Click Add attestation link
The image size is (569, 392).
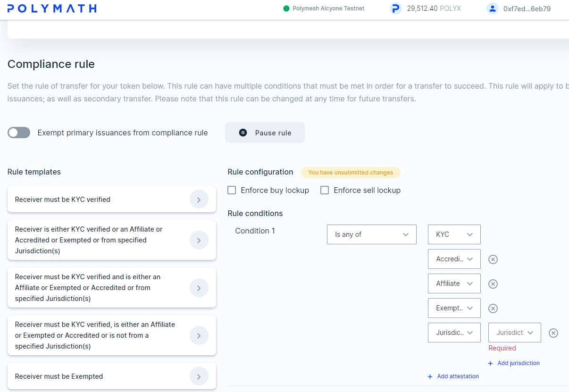(453, 376)
